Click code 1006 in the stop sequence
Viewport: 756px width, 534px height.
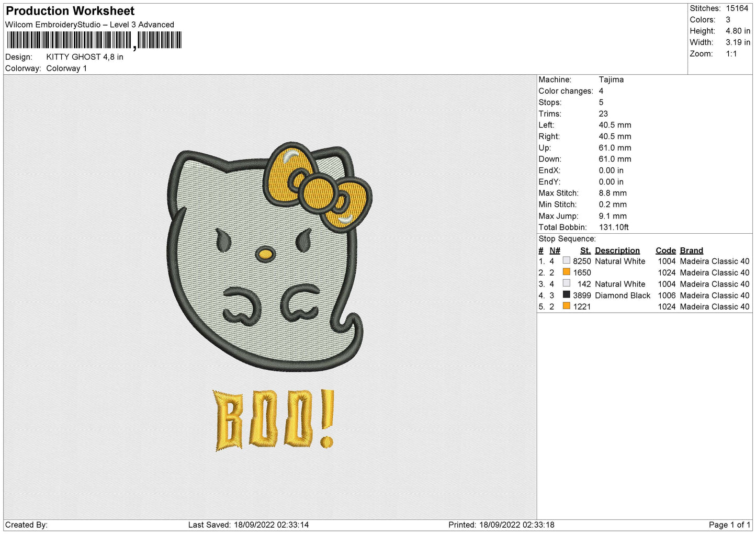tap(667, 296)
